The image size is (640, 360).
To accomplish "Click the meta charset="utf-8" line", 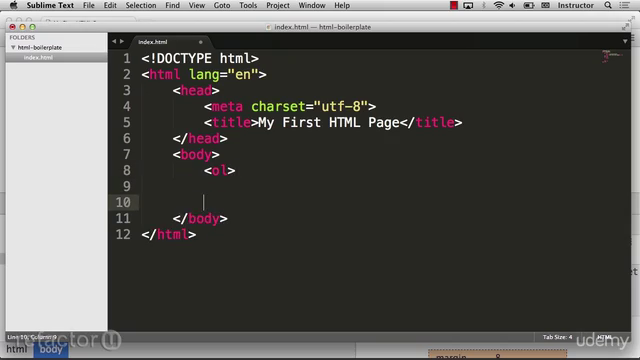I will (290, 107).
